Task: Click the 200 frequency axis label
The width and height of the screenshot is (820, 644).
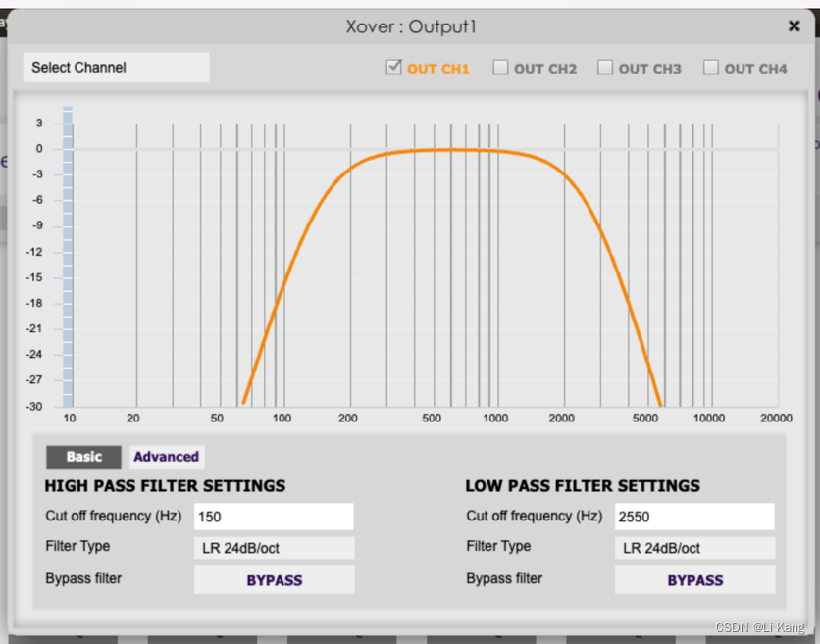Action: tap(348, 419)
